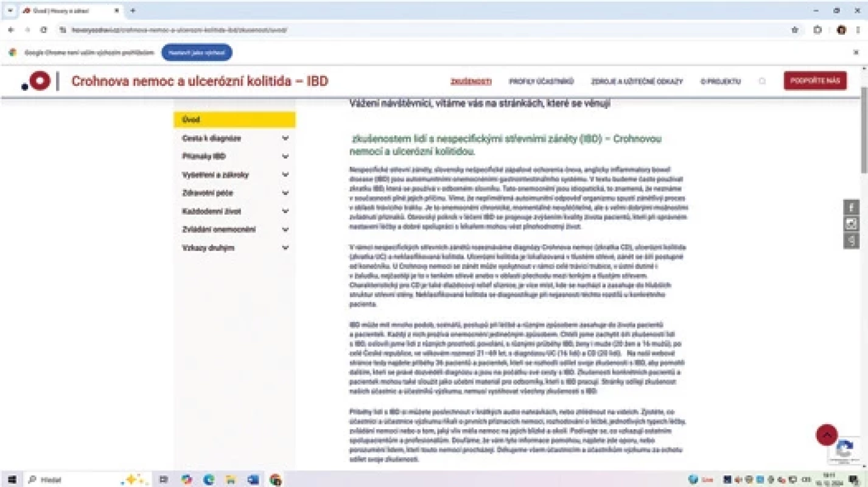Expand the Zvládání onemocnění chevron

click(x=285, y=229)
